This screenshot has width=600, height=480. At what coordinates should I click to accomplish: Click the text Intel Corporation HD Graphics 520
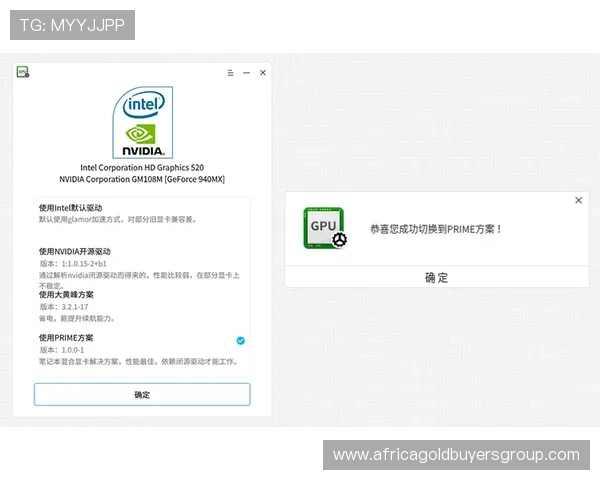point(142,168)
